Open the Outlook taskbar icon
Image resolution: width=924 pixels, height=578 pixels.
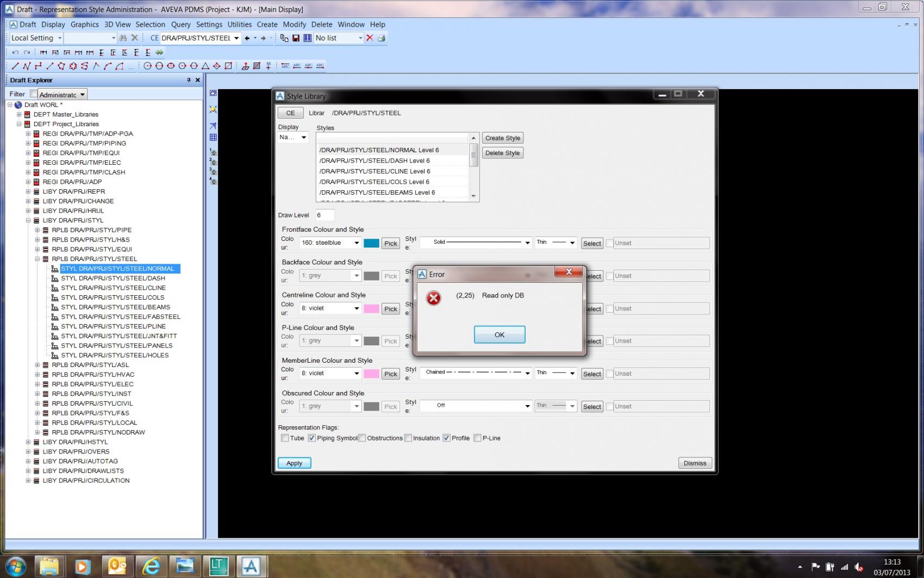click(x=117, y=567)
